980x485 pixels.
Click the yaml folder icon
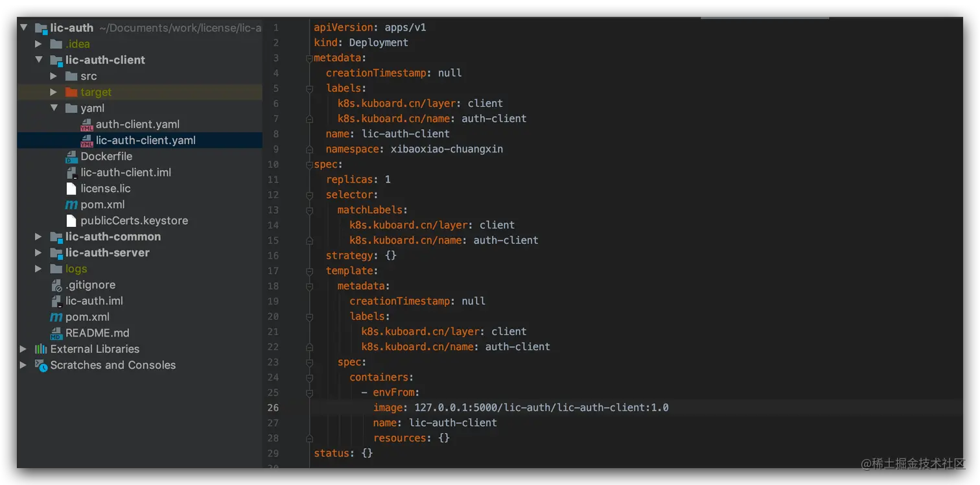tap(71, 108)
